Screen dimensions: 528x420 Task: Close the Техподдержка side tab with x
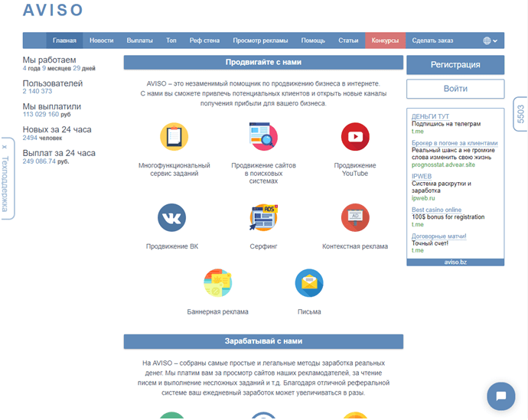click(5, 147)
